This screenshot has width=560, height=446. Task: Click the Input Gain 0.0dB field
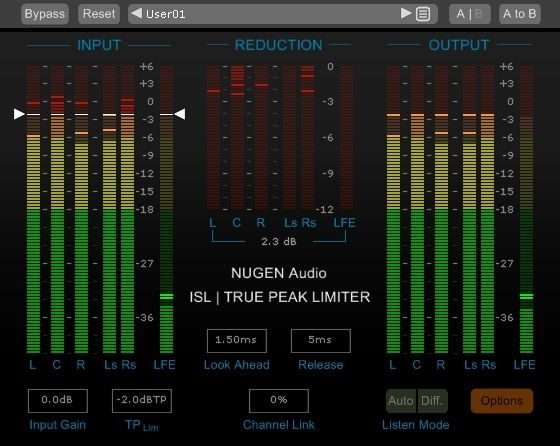[x=58, y=401]
